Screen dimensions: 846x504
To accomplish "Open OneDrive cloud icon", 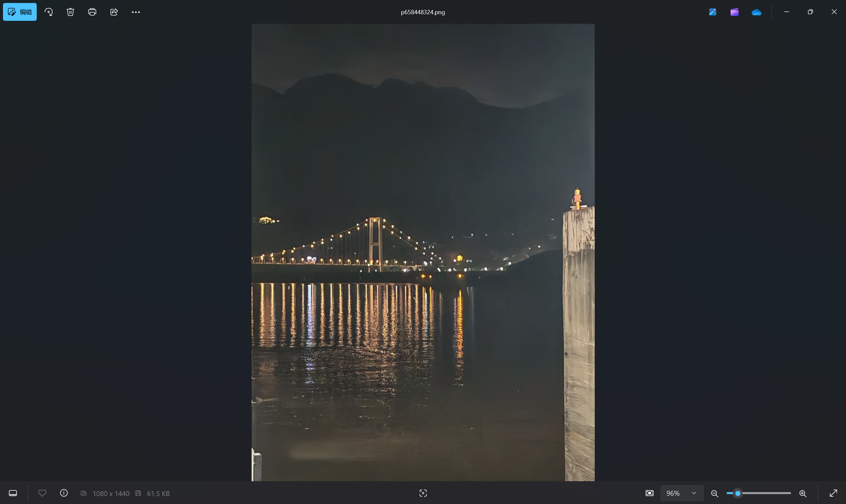I will coord(756,12).
